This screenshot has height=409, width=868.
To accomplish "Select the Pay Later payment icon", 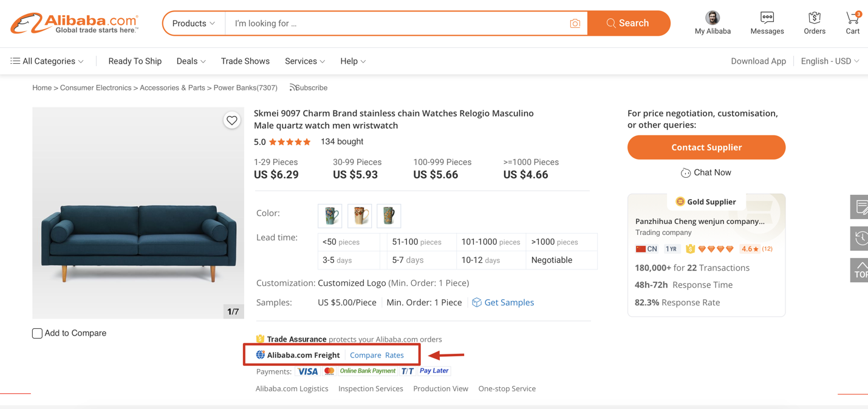I will coord(434,371).
